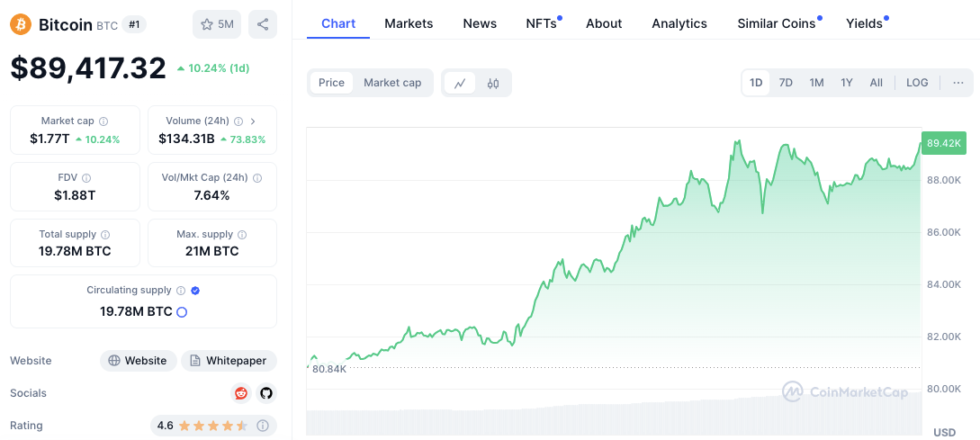Enable LOG scale on chart
This screenshot has height=440, width=980.
click(x=917, y=83)
